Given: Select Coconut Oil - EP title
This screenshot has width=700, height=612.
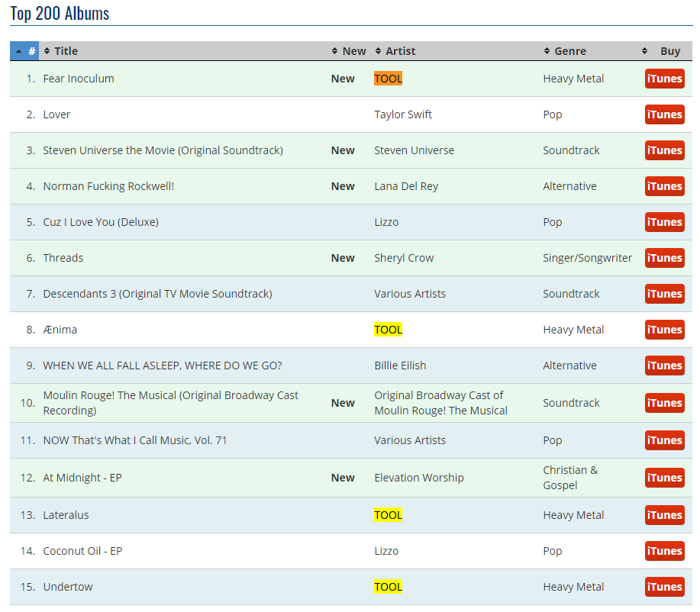Looking at the screenshot, I should click(82, 551).
